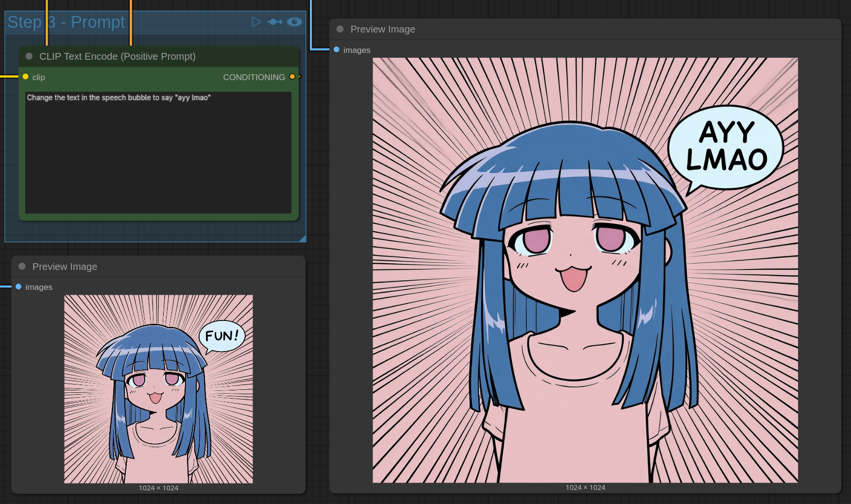The height and width of the screenshot is (504, 851).
Task: Click the CONDITIONING output label
Action: tap(254, 77)
